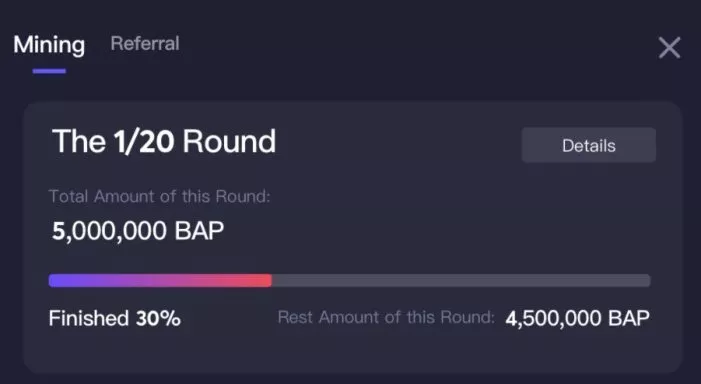Click the bold 1/20 round number
The width and height of the screenshot is (701, 384).
[x=144, y=142]
